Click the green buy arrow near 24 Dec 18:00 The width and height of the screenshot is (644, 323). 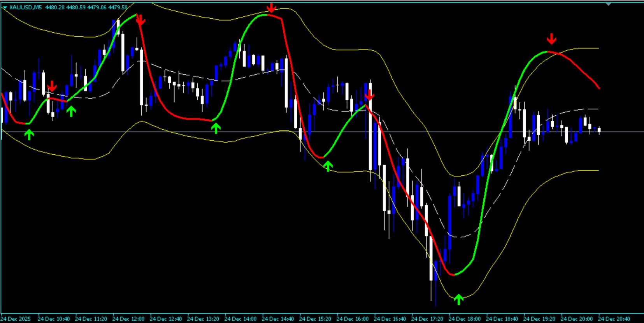click(459, 299)
